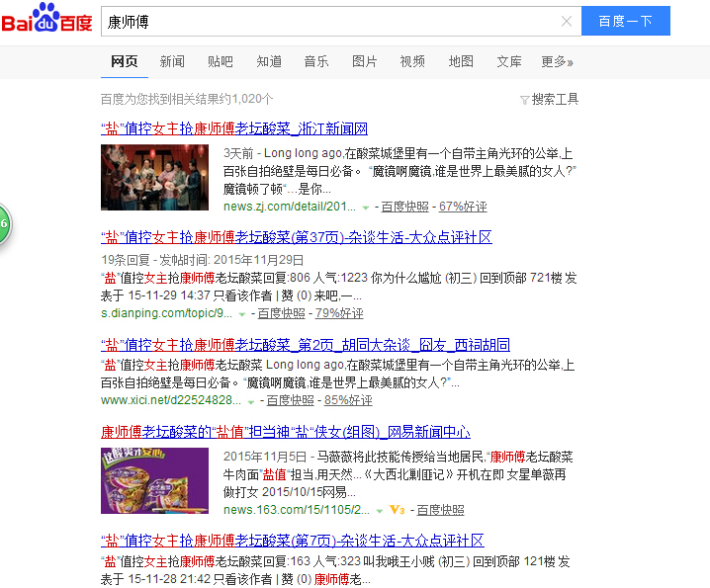Click the green circular badge at left edge
The height and width of the screenshot is (588, 710).
(5, 224)
